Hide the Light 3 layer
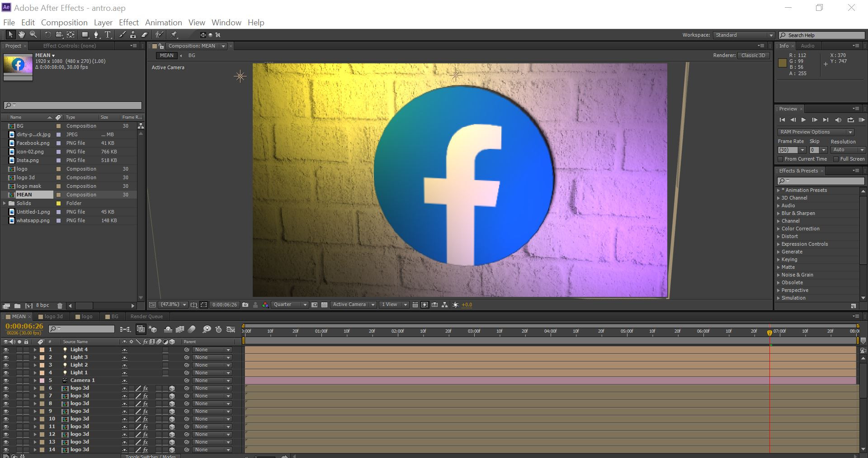The image size is (868, 458). click(6, 358)
